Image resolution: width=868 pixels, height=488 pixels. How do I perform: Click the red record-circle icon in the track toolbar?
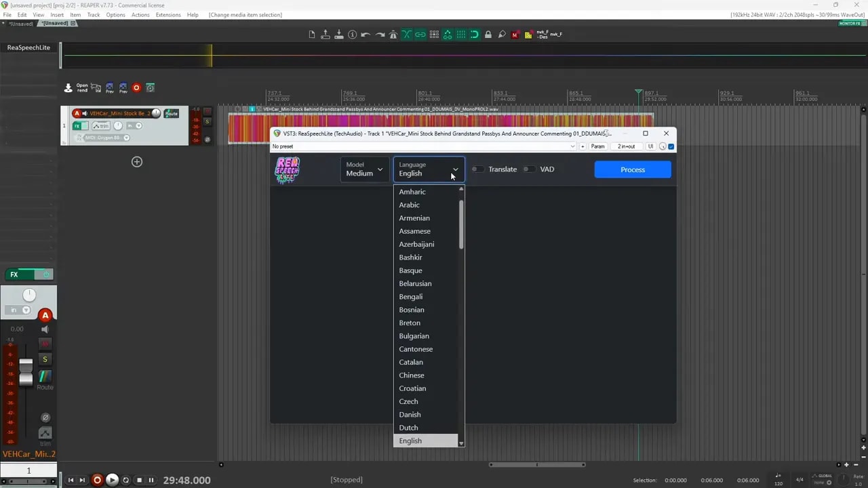pyautogui.click(x=136, y=87)
